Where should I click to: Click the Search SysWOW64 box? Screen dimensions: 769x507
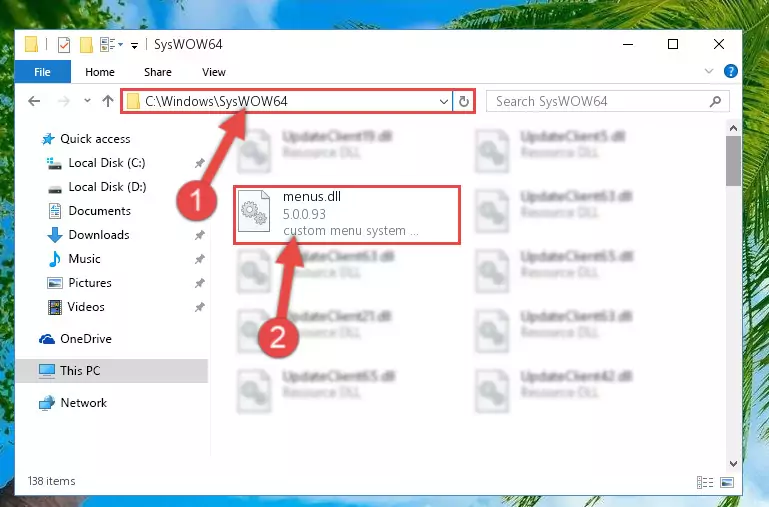pos(607,101)
